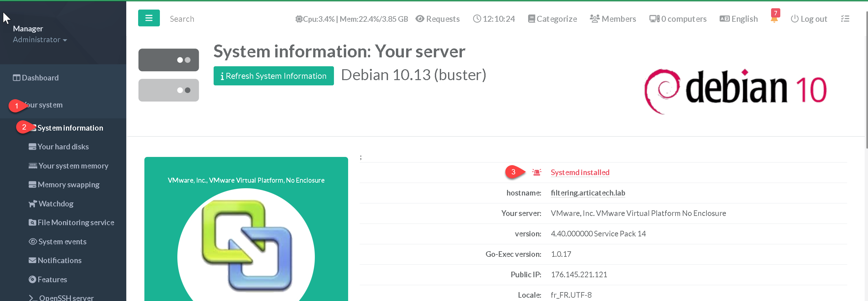
Task: Click the server stack icon
Action: [168, 75]
